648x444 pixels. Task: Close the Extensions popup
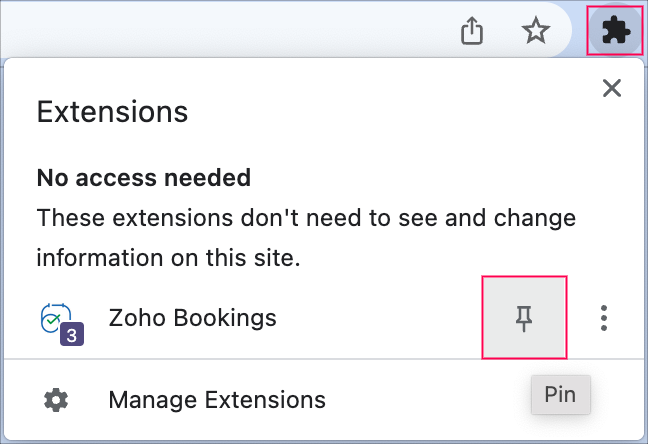612,88
